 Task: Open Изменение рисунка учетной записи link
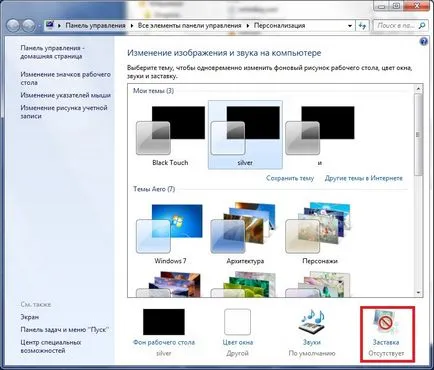[x=64, y=112]
